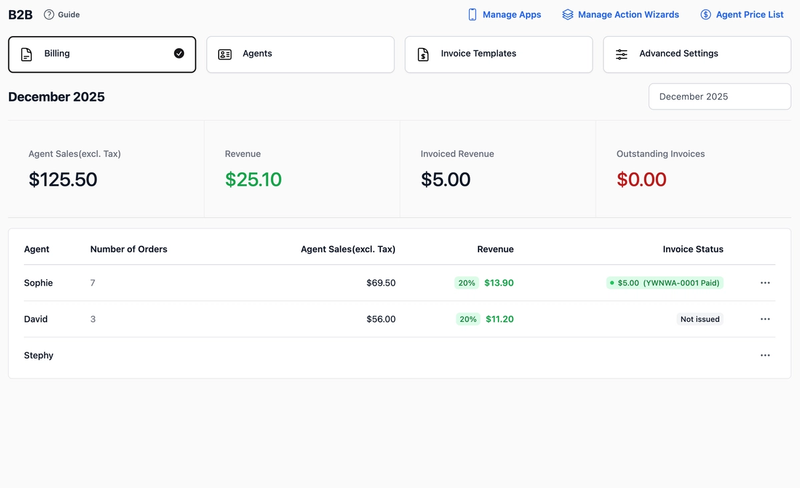Open the Manage Action Wizards link

click(x=621, y=15)
